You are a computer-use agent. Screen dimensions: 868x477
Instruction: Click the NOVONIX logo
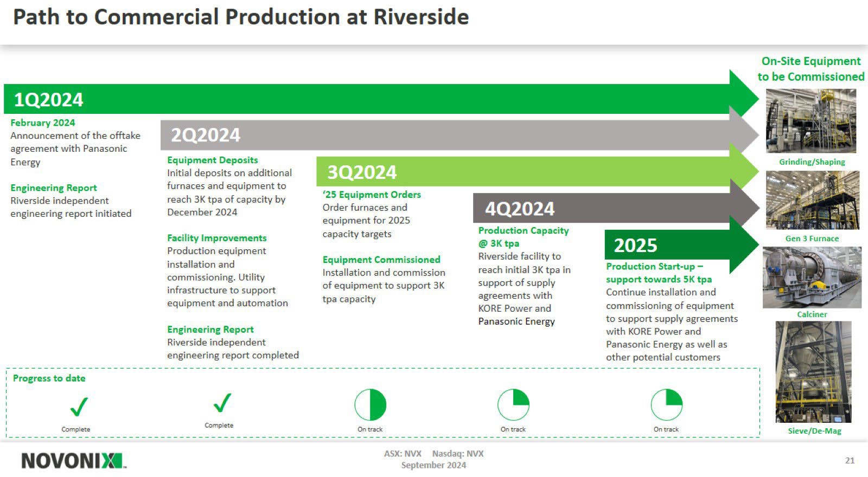click(x=73, y=461)
